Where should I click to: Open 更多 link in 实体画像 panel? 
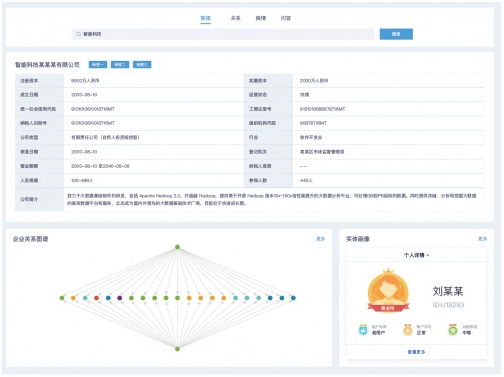pyautogui.click(x=482, y=239)
